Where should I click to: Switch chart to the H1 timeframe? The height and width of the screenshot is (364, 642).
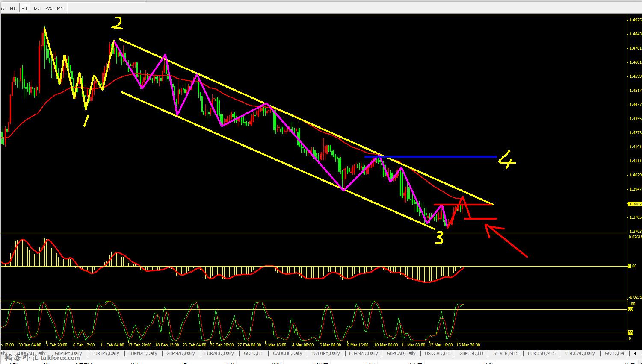point(13,8)
